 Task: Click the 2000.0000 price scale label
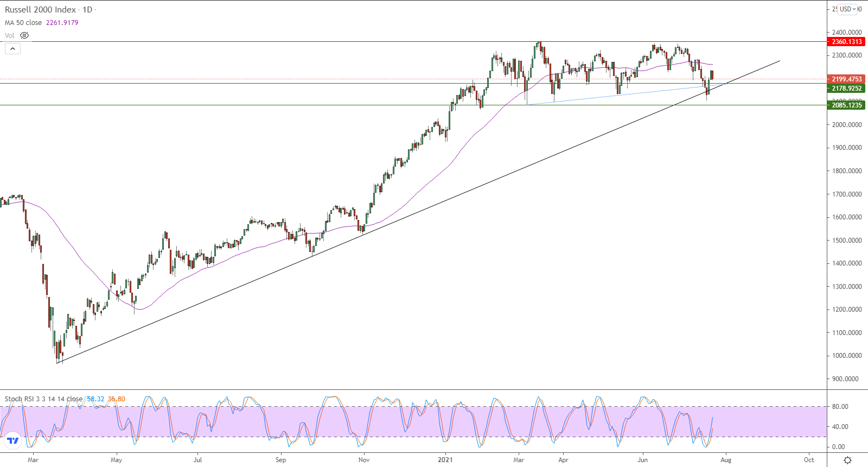[x=847, y=125]
